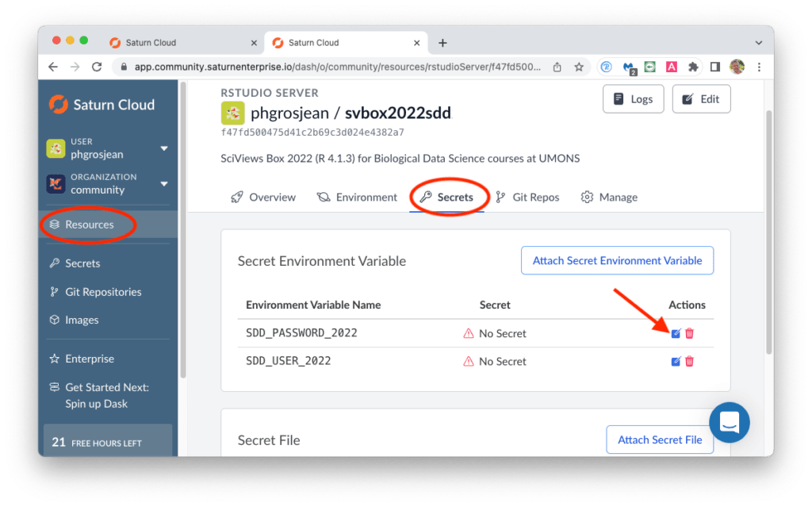Go back in browser history

pos(53,67)
